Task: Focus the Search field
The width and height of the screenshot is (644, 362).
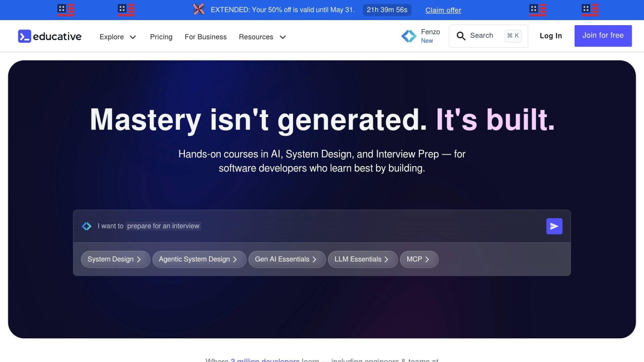Action: pos(488,36)
